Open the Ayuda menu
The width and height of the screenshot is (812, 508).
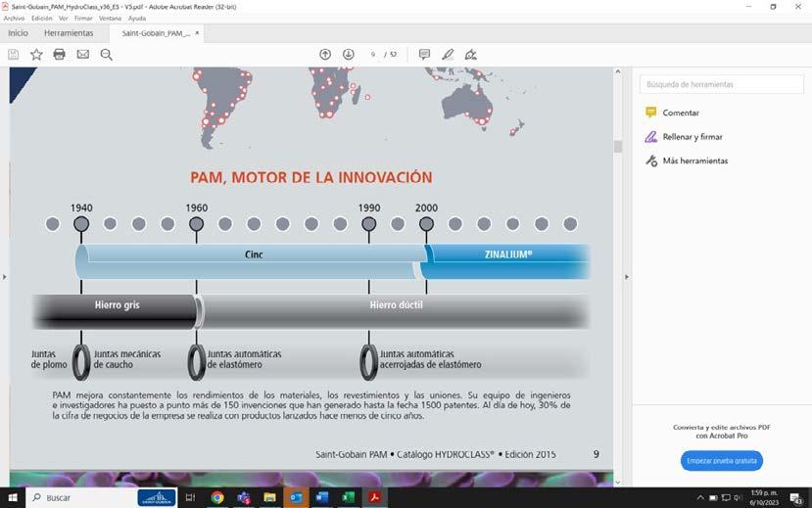point(137,18)
